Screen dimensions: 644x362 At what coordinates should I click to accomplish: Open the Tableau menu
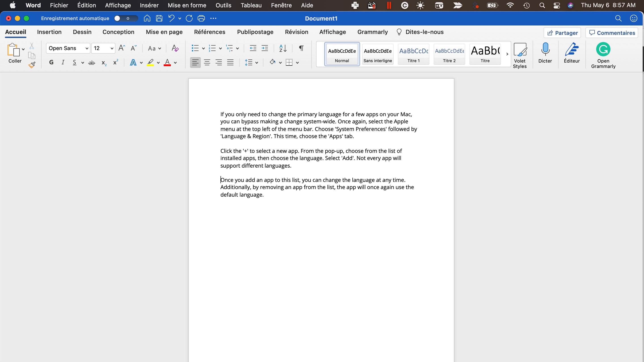click(251, 5)
